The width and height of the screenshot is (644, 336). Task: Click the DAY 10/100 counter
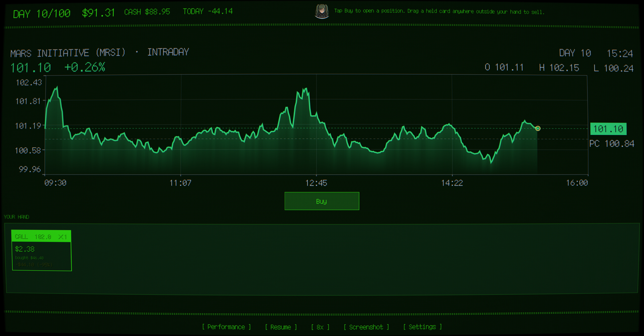[42, 13]
